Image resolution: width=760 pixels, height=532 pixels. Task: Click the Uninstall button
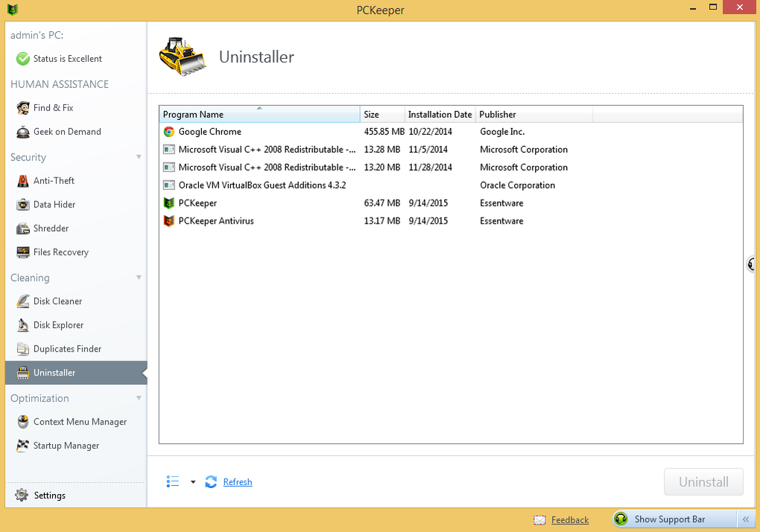[x=703, y=481]
